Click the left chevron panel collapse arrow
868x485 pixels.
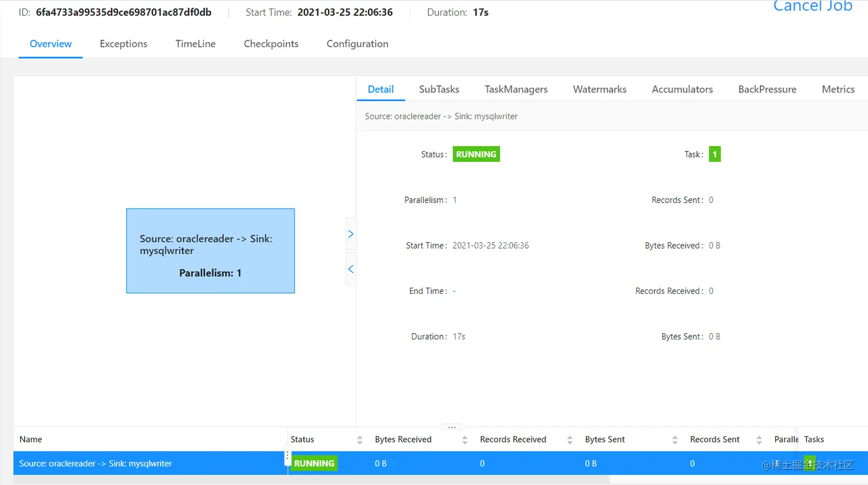point(351,269)
